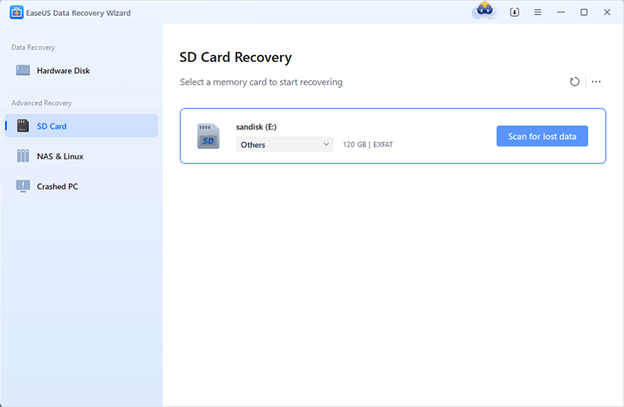Viewport: 624px width, 407px height.
Task: Expand the Others card type dropdown
Action: 285,144
